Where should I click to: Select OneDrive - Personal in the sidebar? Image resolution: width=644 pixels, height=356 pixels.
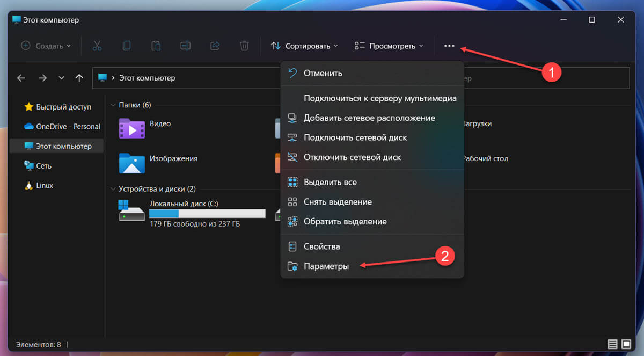57,127
